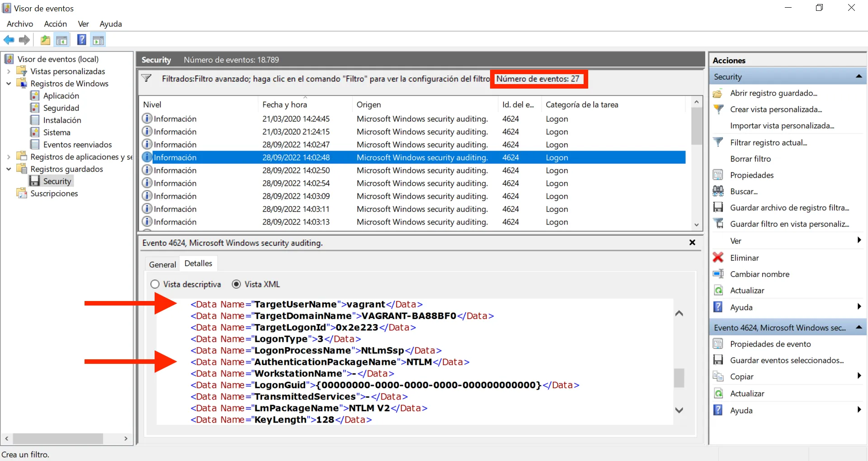Close the event preview pane with X

click(x=692, y=243)
